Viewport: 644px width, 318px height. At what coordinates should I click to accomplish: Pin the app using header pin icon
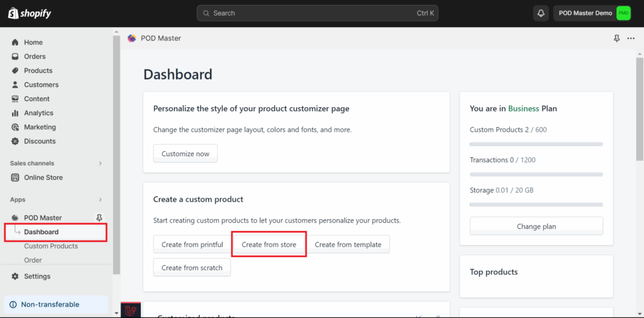coord(616,38)
